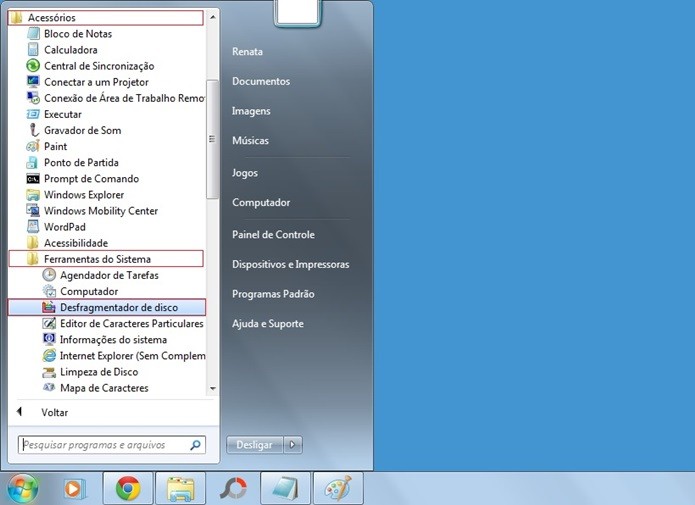Open Google Chrome from the taskbar
Image resolution: width=695 pixels, height=505 pixels.
point(128,489)
